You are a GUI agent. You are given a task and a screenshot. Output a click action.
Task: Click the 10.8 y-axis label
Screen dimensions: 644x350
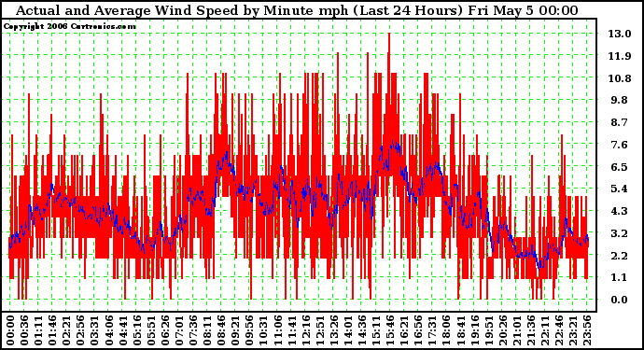tap(620, 78)
